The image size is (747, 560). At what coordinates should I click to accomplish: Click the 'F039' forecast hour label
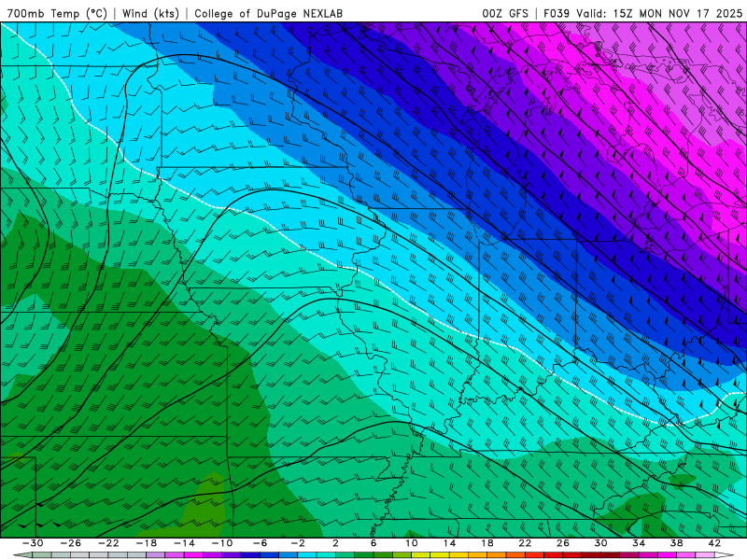(x=557, y=13)
